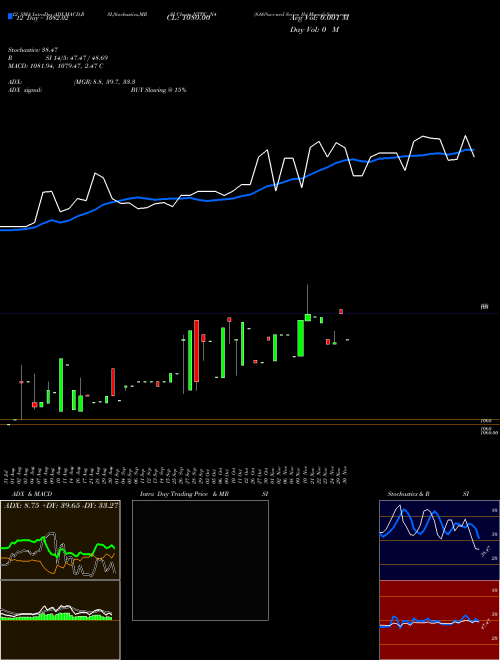This screenshot has height=660, width=500.
Task: Click the 'ADX & MACD' panel title
Action: 32,494
